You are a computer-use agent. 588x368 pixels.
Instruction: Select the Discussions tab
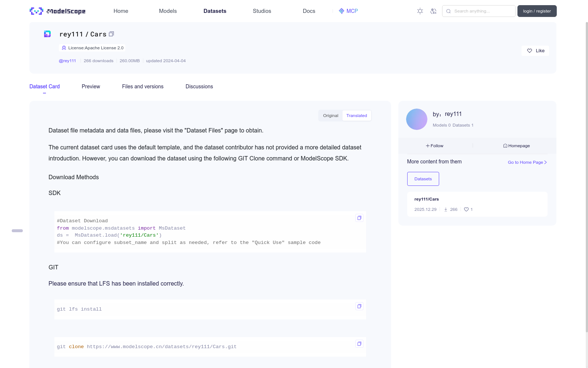click(x=199, y=86)
